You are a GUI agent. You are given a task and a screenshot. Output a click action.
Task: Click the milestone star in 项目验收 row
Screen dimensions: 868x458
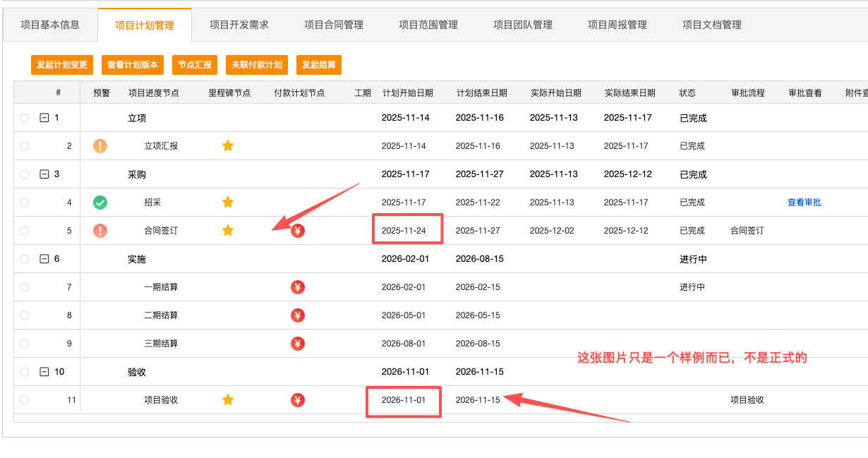pos(228,400)
